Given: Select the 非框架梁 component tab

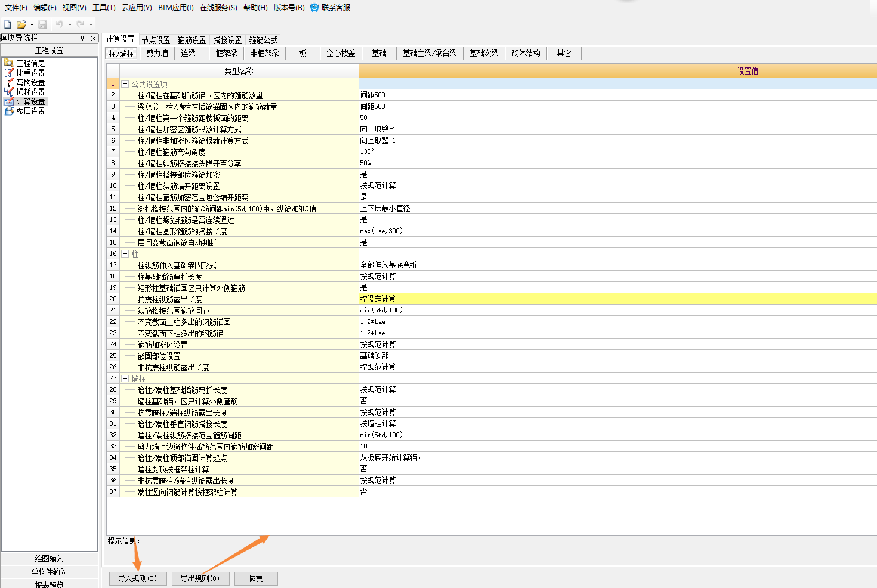Looking at the screenshot, I should [264, 53].
